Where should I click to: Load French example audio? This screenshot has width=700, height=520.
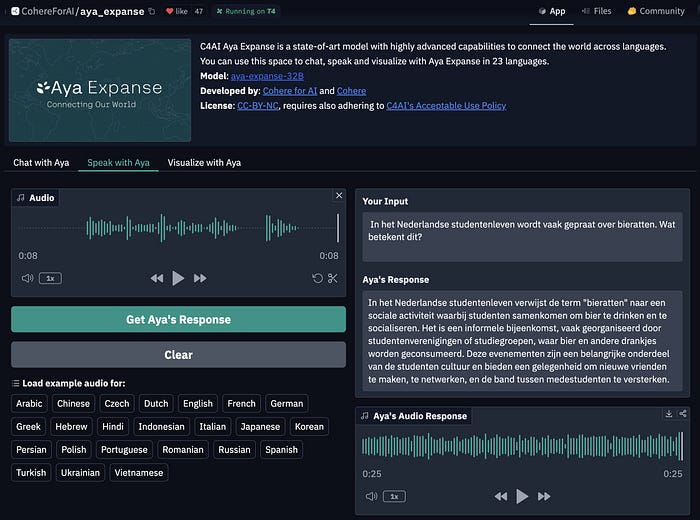coord(242,404)
